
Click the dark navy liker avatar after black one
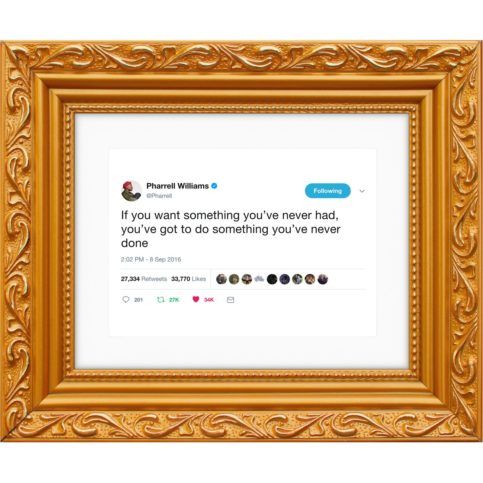click(x=285, y=279)
